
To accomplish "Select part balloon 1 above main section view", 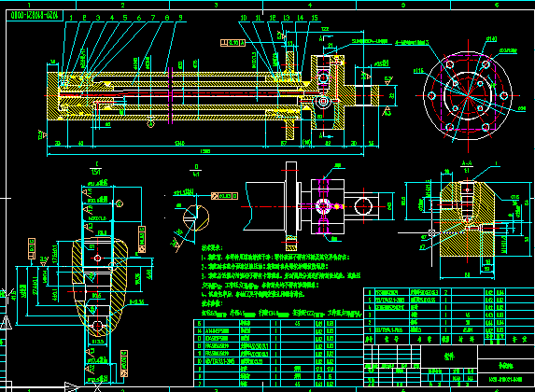I will click(71, 18).
